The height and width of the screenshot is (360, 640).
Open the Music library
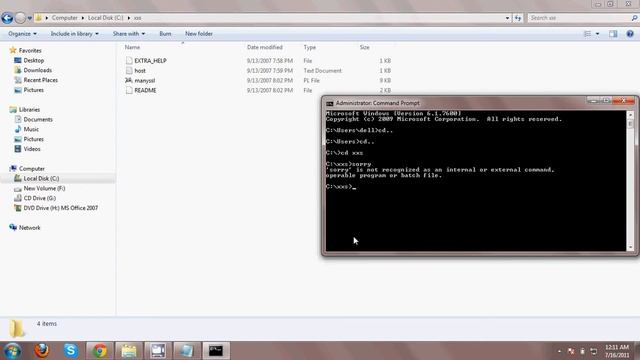[x=31, y=129]
